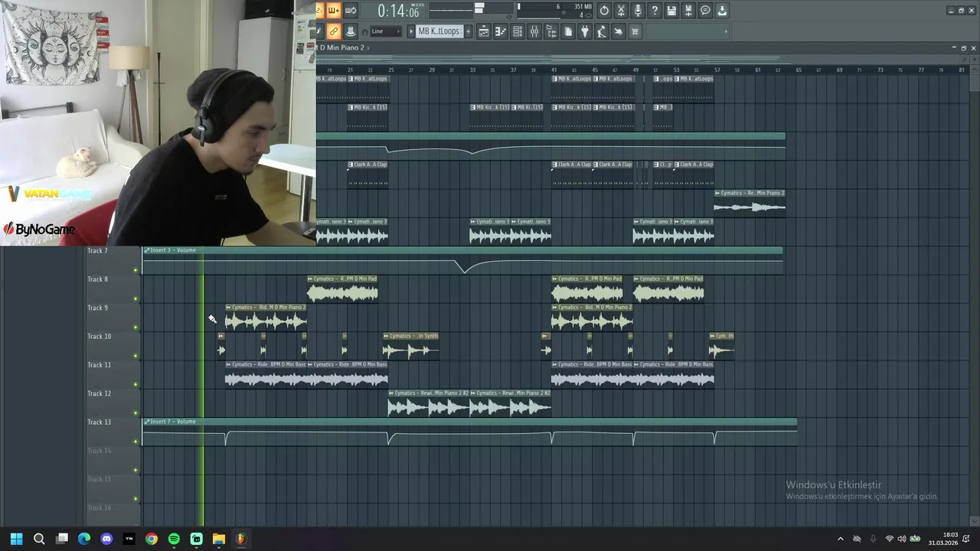Mute Track 7 with its green dot

tap(136, 270)
